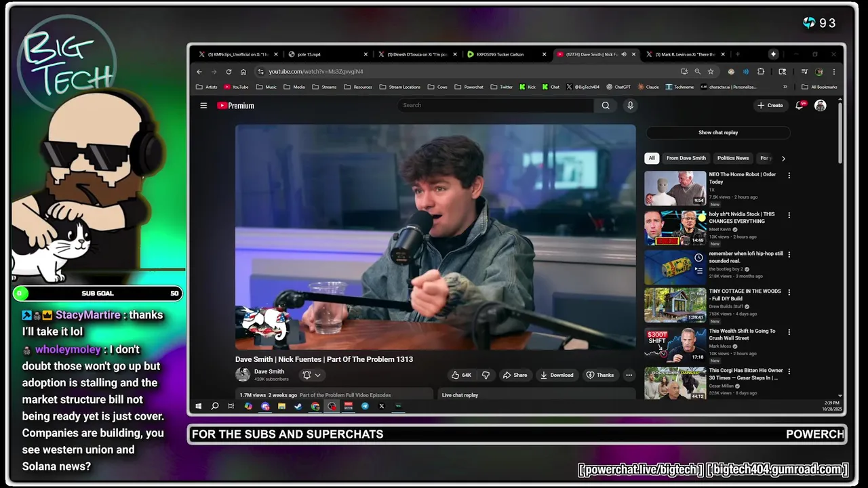Open the Stream Locations bookmark folder
The image size is (868, 488).
[x=399, y=87]
